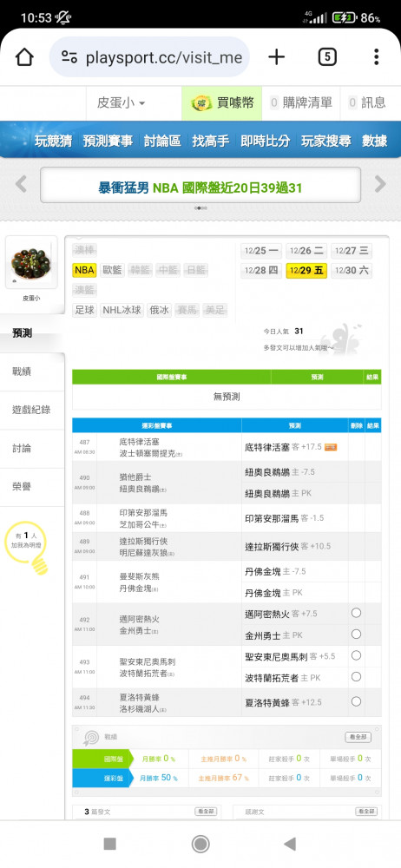Select delete radio for 金州勇士 主PK
This screenshot has width=401, height=868.
[356, 634]
